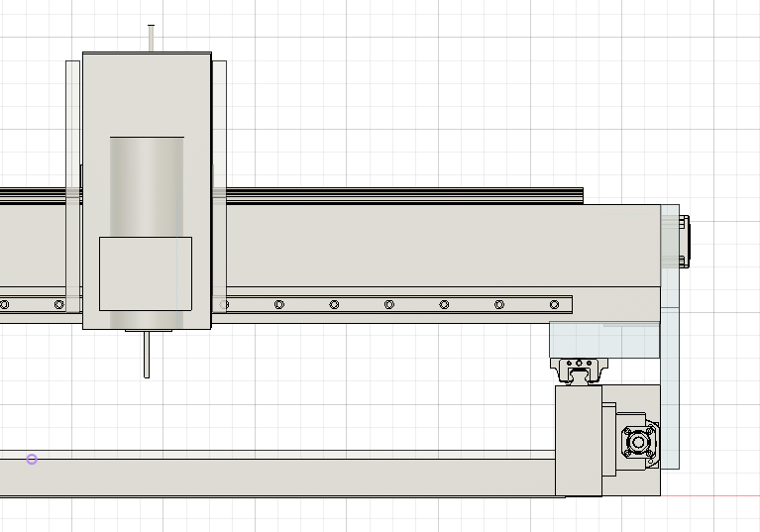The image size is (760, 532).
Task: Click the upper area of Z carriage plate
Action: tap(146, 94)
